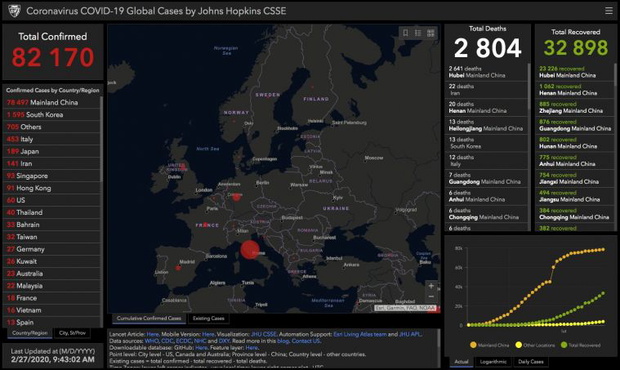Toggle Total Recovered green legend swatch
This screenshot has height=370, width=620.
click(564, 345)
